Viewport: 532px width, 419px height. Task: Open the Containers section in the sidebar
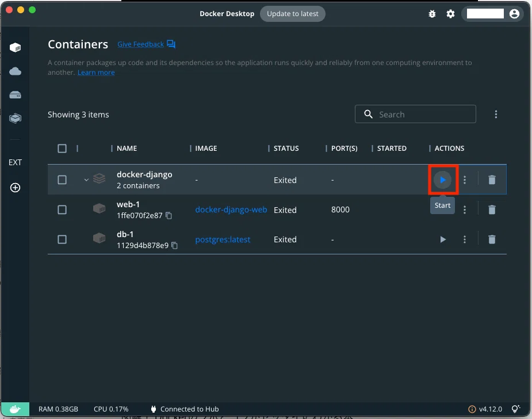[14, 47]
